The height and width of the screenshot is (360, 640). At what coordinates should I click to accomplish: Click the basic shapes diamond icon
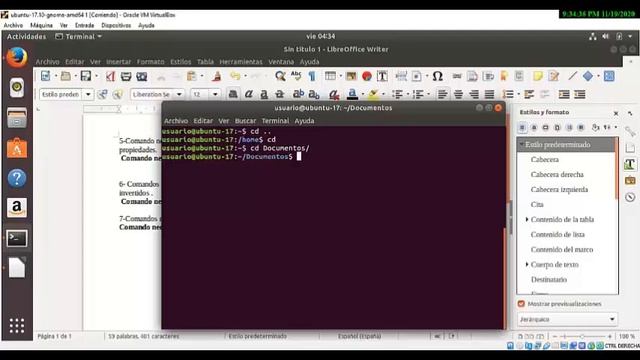[588, 76]
